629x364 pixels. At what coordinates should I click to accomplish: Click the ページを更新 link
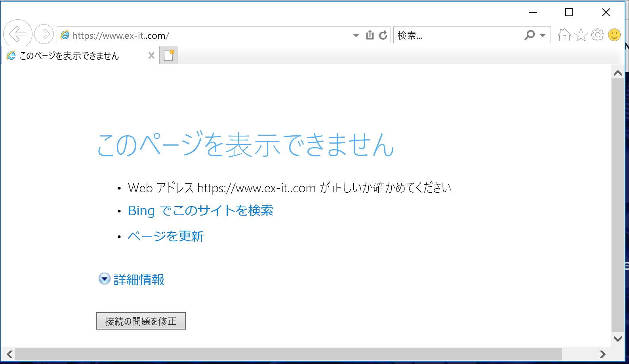pos(166,236)
